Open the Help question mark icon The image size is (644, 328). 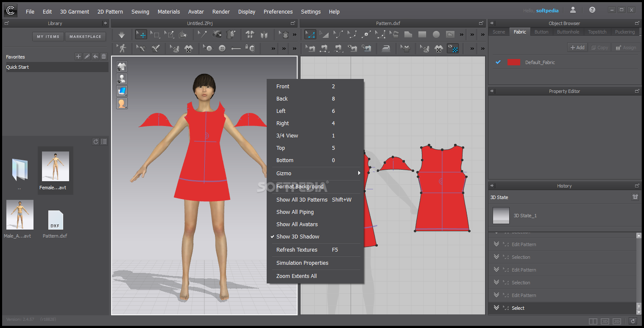pyautogui.click(x=592, y=10)
